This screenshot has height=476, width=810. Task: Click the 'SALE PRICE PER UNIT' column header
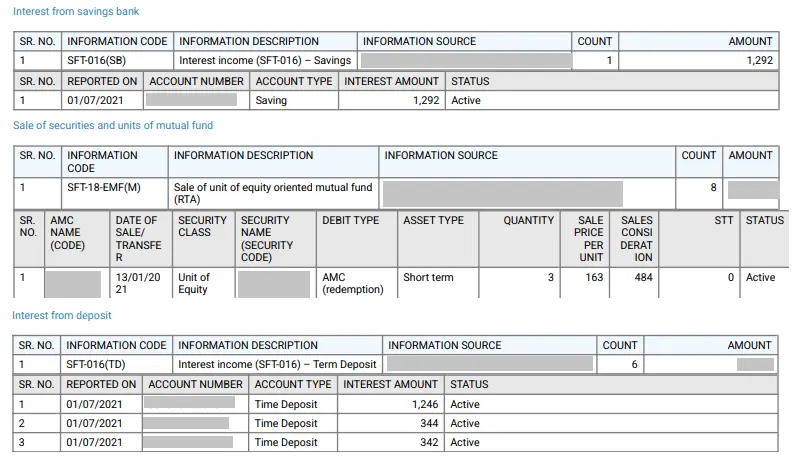tap(588, 239)
